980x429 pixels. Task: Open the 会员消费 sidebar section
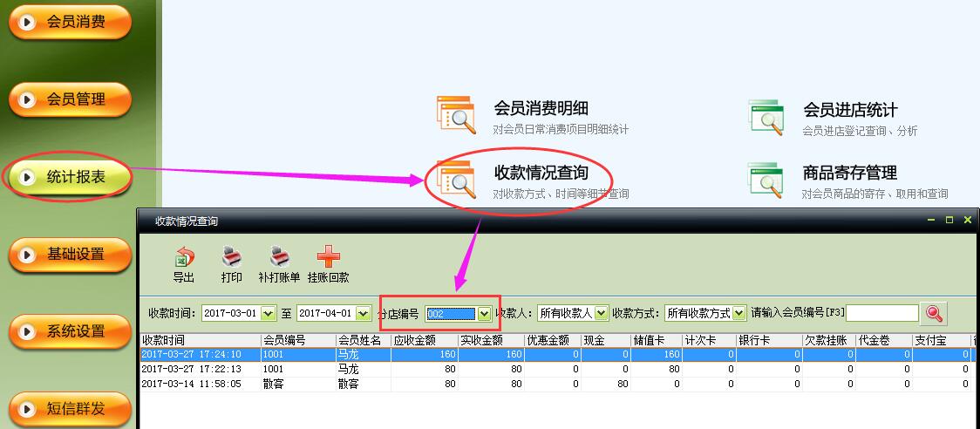point(70,22)
